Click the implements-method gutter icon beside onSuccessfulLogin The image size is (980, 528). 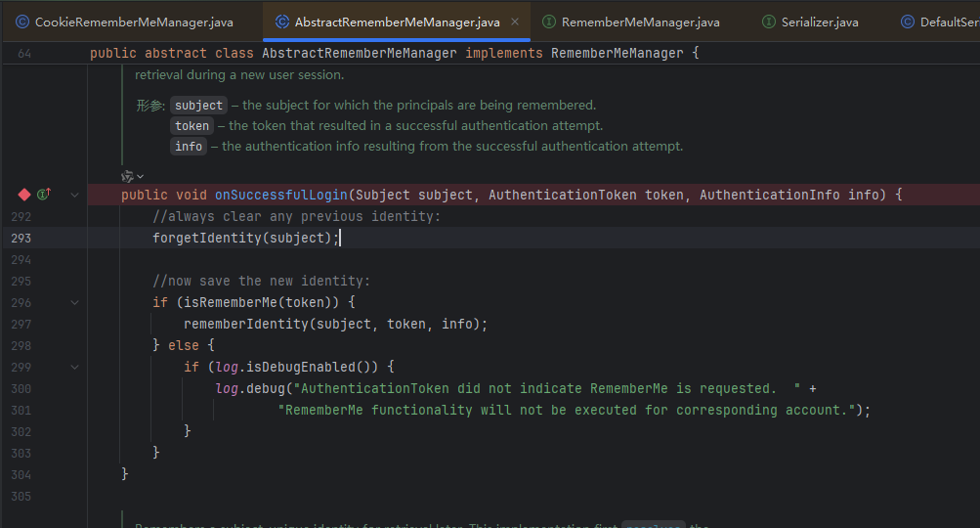coord(44,196)
